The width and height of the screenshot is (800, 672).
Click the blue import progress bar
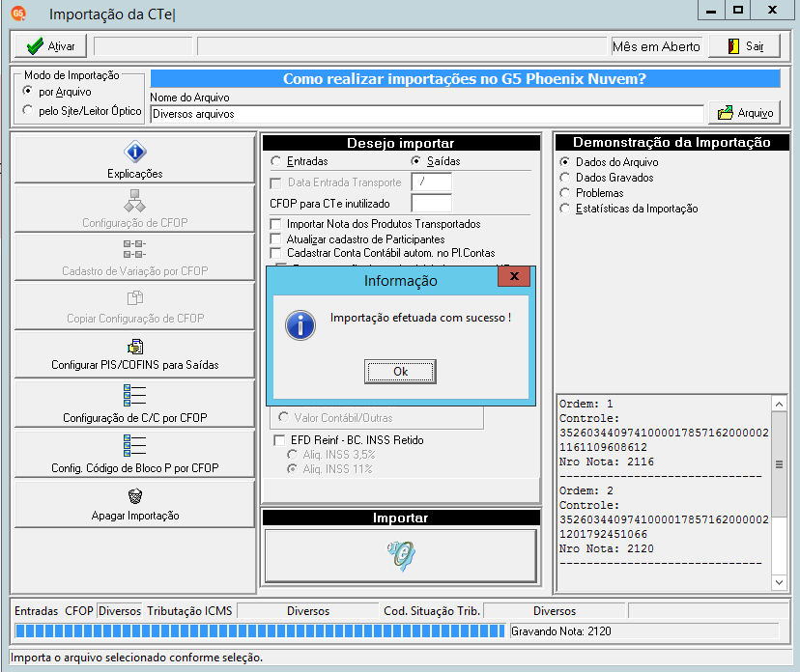pyautogui.click(x=260, y=630)
